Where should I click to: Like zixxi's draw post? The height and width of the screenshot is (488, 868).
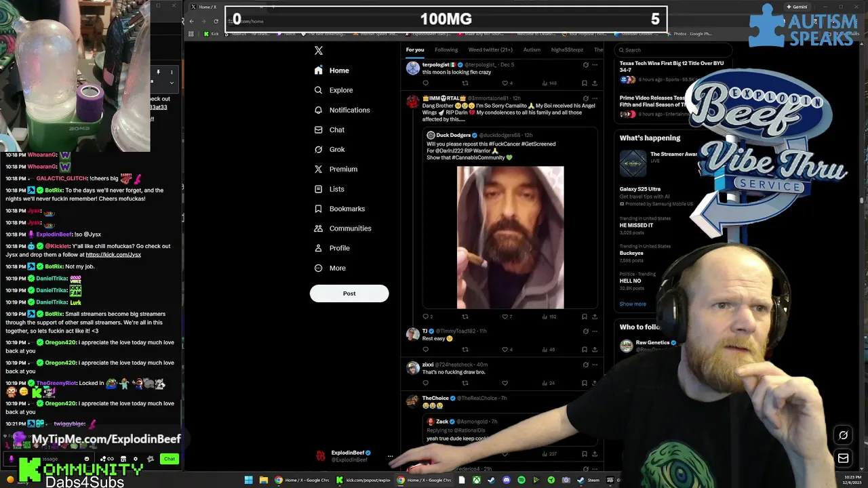click(505, 383)
